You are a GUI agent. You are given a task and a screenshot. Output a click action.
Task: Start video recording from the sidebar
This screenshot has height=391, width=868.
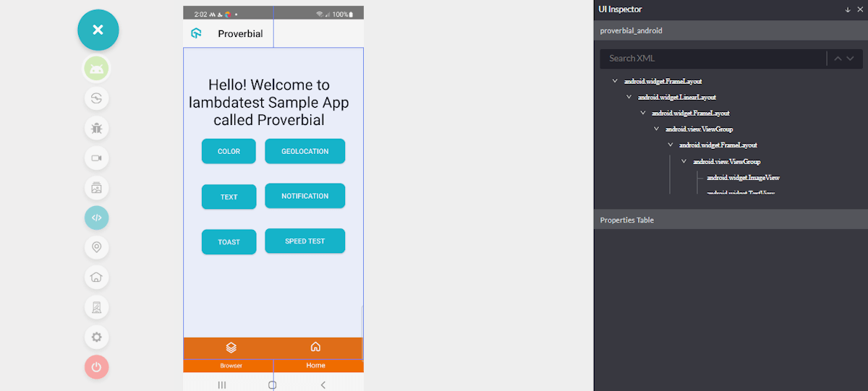click(97, 158)
